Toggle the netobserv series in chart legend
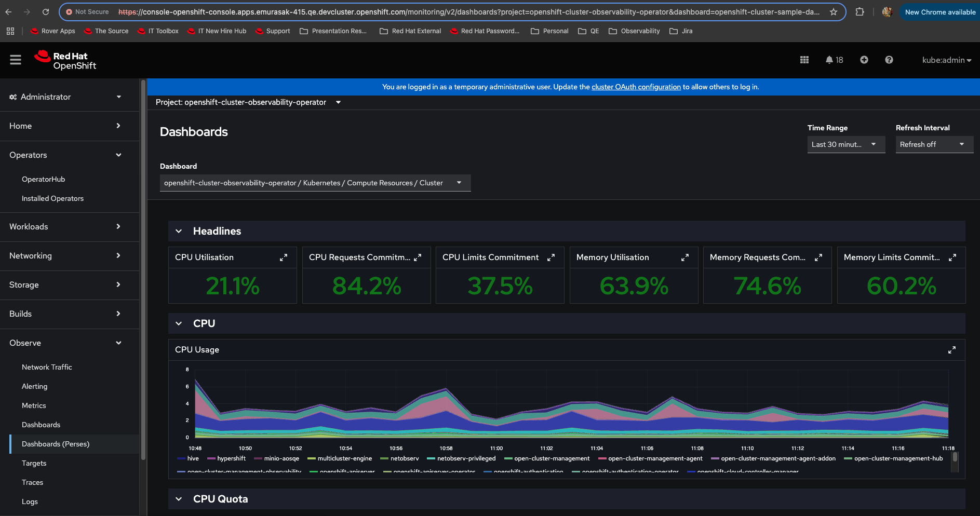 pos(404,458)
